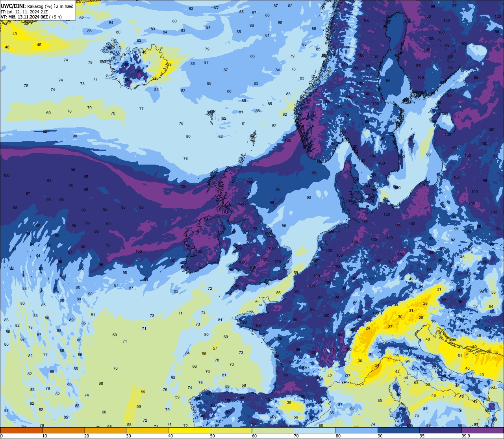Click the title text 'UWC/DINI: Rakastig (%) í 2 m hæð'

pos(37,6)
